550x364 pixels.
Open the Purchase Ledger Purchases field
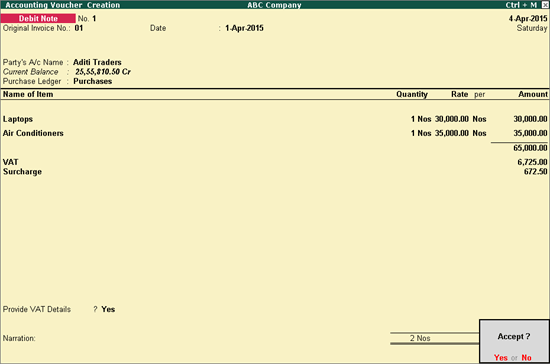point(93,81)
